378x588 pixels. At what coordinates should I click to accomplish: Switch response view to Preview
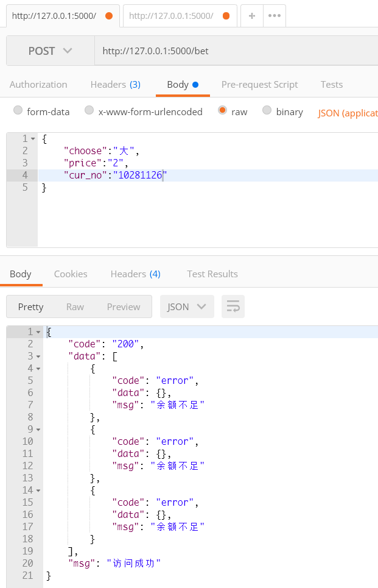click(x=124, y=306)
